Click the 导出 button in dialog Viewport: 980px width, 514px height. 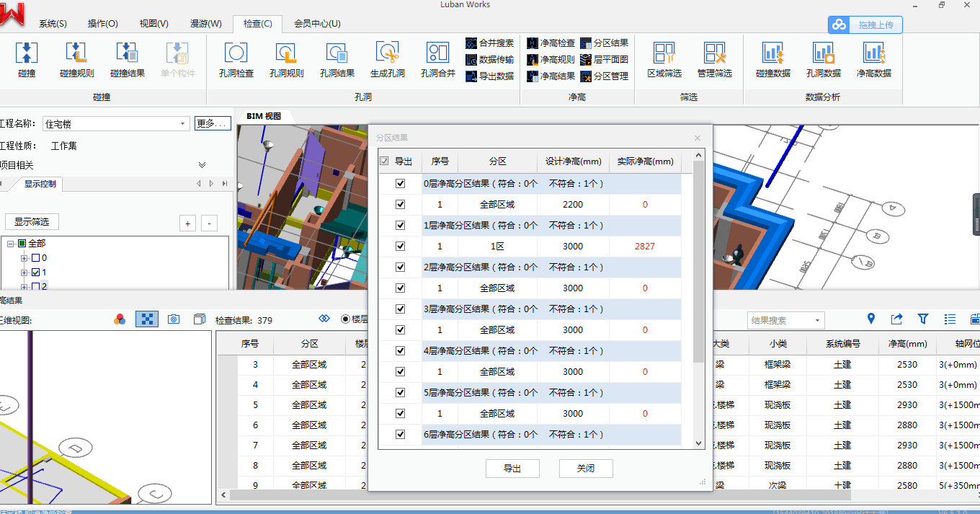[512, 469]
